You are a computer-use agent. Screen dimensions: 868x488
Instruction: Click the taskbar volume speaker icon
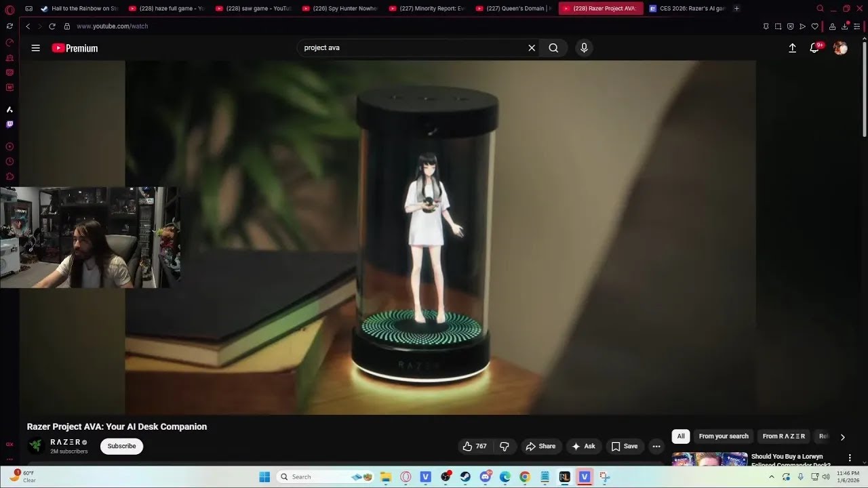tap(826, 477)
